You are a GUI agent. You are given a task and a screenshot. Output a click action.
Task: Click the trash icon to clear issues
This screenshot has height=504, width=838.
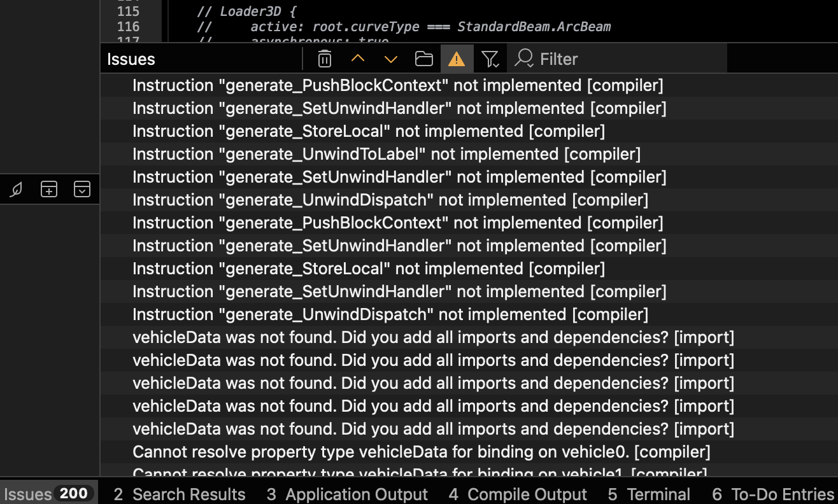pos(325,59)
